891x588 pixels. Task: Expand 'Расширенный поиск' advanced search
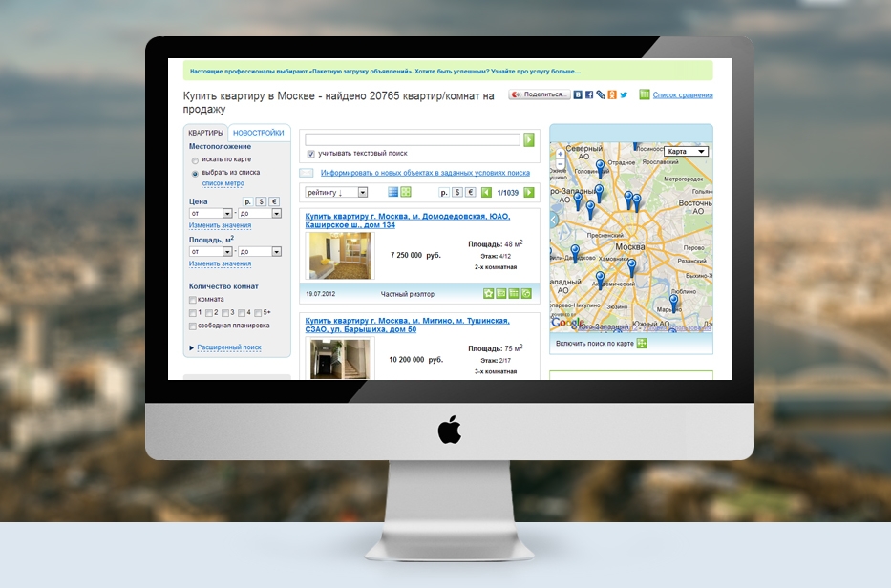pos(228,347)
